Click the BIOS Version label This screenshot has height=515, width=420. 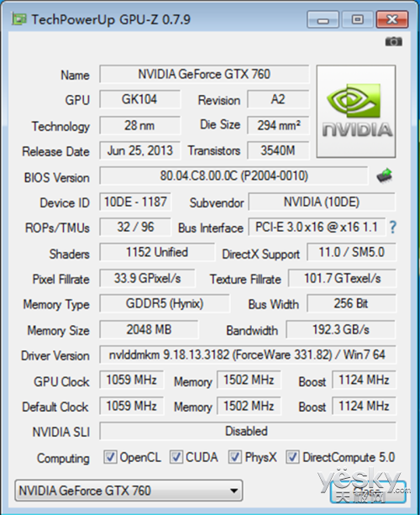56,178
